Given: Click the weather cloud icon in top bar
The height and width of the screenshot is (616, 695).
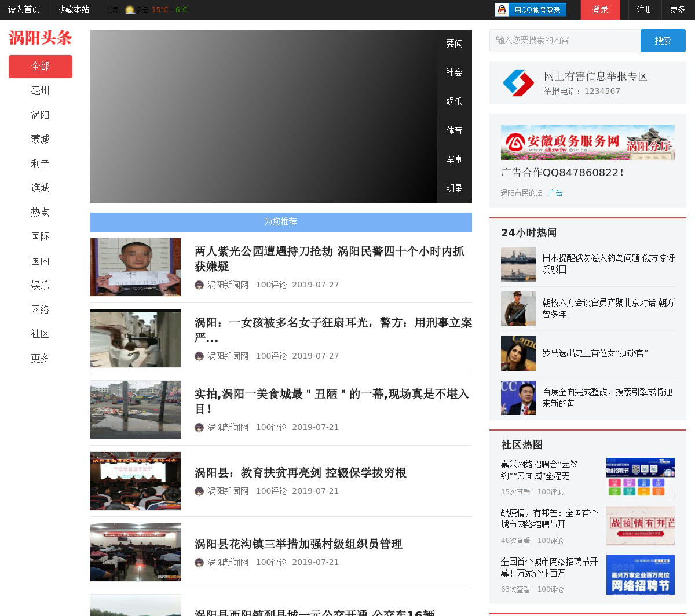Looking at the screenshot, I should click(130, 10).
